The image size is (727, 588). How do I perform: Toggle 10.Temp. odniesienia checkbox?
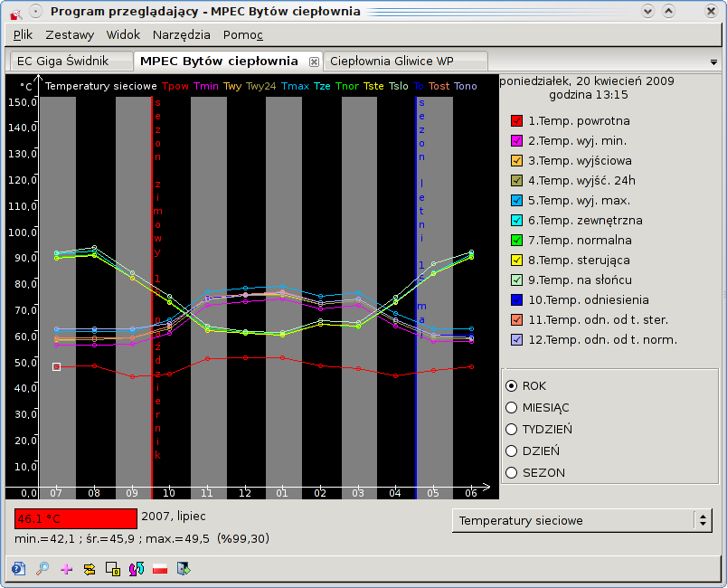click(x=516, y=300)
